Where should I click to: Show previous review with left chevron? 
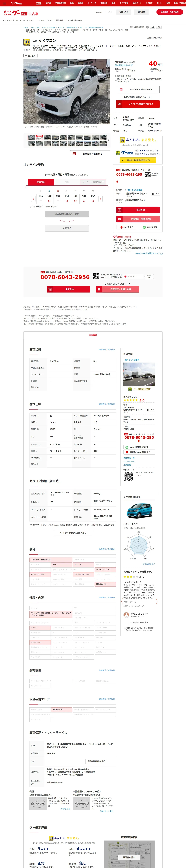click(x=122, y=602)
